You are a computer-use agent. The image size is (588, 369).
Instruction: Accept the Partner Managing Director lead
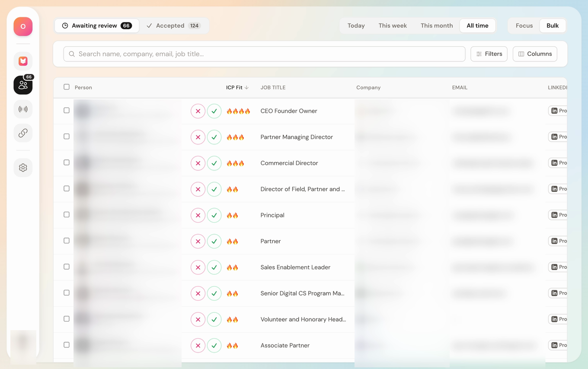click(x=214, y=137)
